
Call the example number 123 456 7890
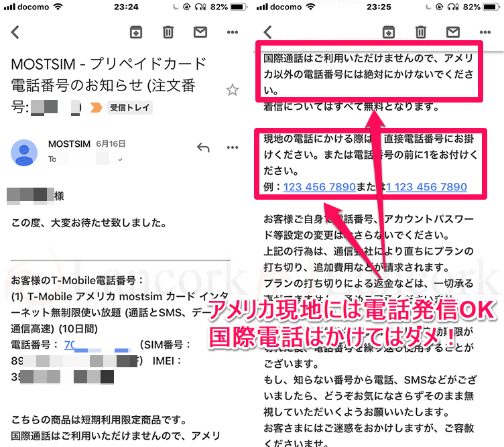click(x=320, y=187)
